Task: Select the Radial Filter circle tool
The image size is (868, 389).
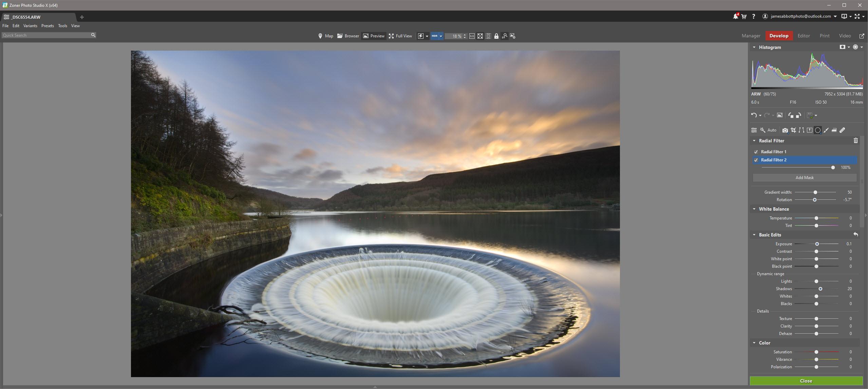Action: pos(818,130)
